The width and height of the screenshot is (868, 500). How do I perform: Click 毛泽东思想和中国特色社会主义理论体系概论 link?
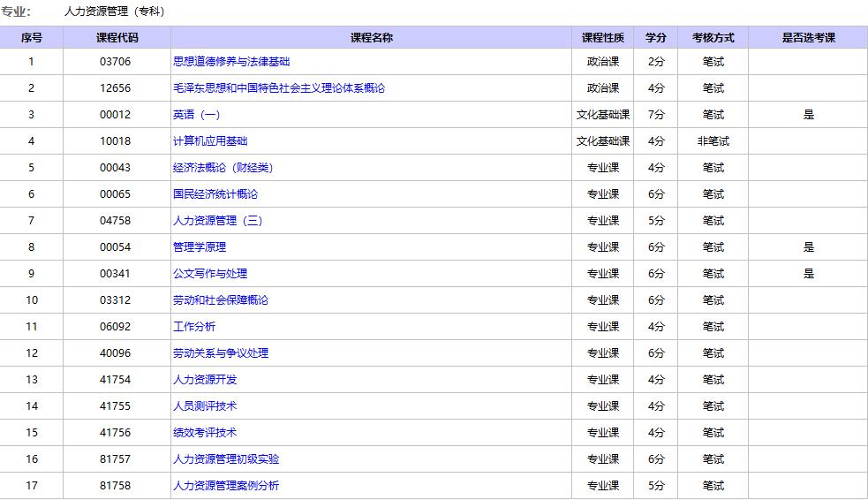[279, 88]
